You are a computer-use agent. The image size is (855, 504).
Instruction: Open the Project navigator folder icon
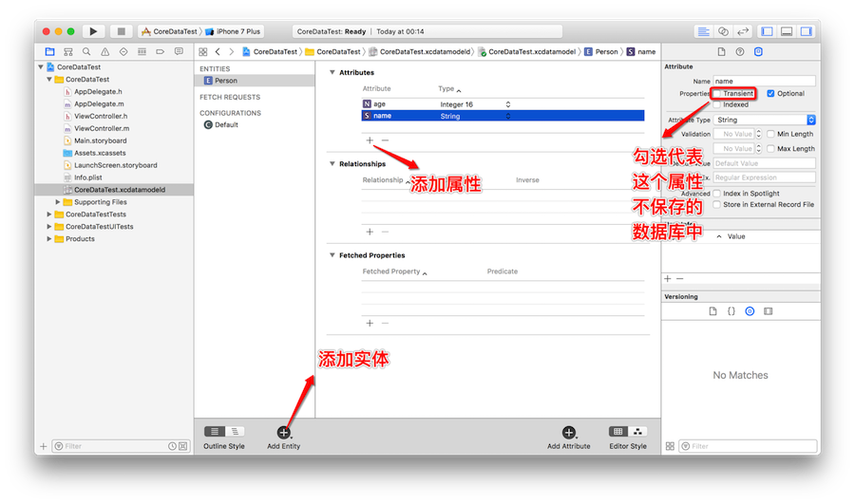[x=49, y=52]
